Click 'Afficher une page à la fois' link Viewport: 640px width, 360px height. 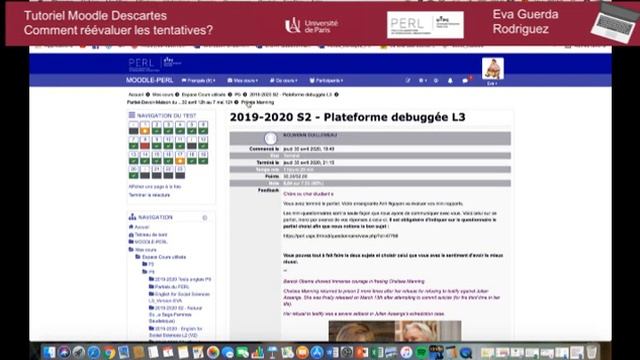[155, 187]
